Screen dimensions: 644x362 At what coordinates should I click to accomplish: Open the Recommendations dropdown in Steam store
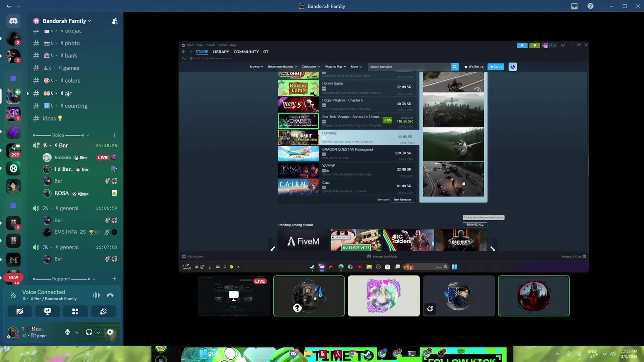(282, 67)
